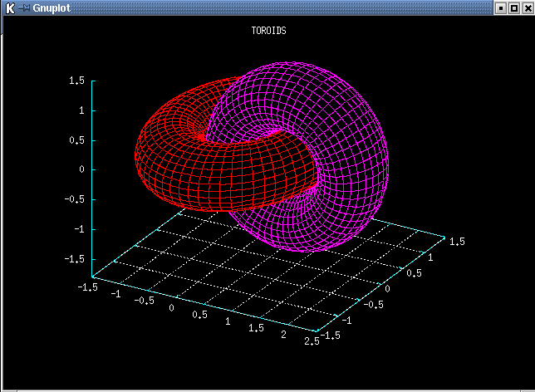Click the vertical axis label 1.5
The image size is (535, 392).
coord(76,81)
